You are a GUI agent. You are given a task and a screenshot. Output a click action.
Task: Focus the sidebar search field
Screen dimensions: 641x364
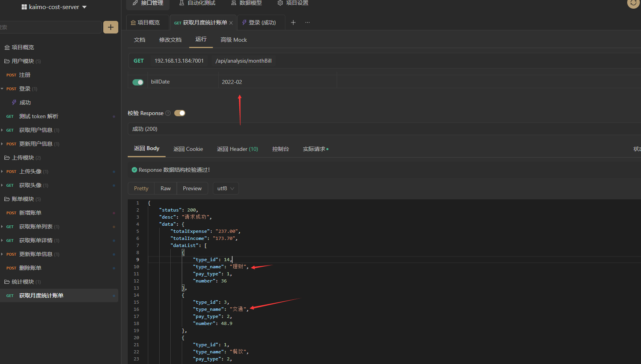(50, 27)
